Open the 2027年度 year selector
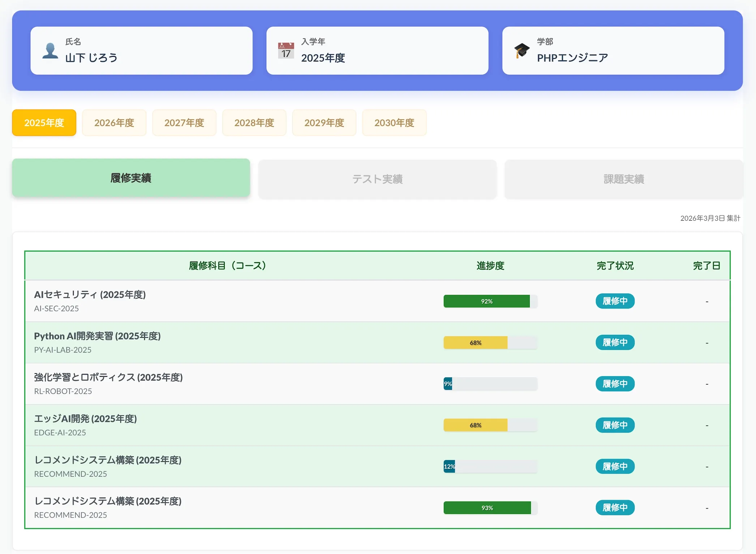The width and height of the screenshot is (756, 554). tap(184, 123)
